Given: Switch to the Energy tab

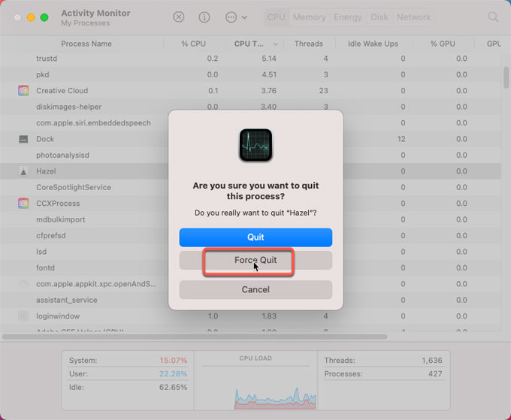Looking at the screenshot, I should pos(348,17).
